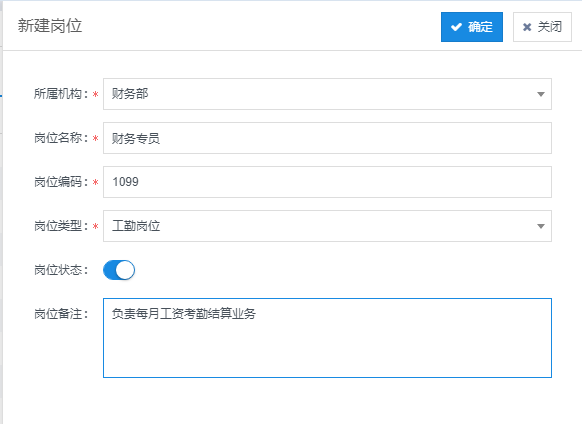Click the remark text 负责每月工资考勤结算业务
The image size is (582, 424).
pos(184,314)
